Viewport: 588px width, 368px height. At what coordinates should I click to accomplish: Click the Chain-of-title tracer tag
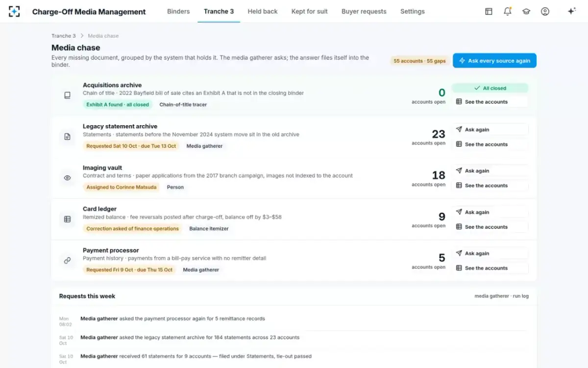(x=183, y=105)
